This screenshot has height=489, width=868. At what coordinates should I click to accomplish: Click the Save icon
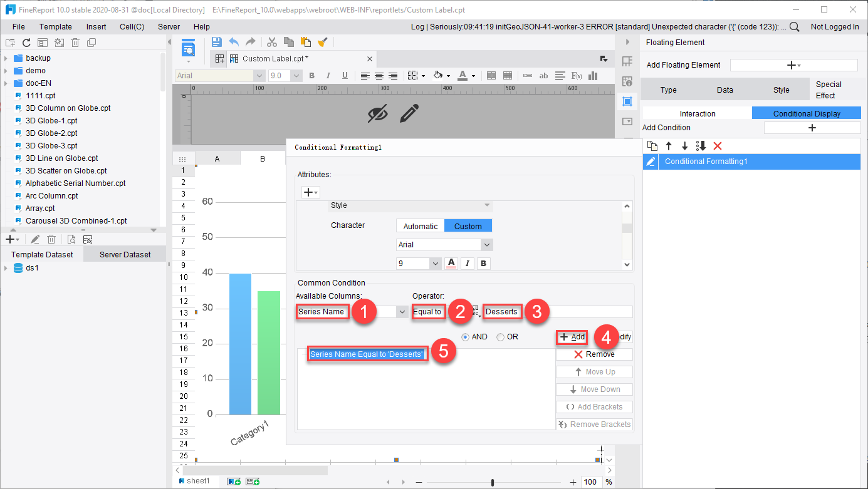[217, 42]
